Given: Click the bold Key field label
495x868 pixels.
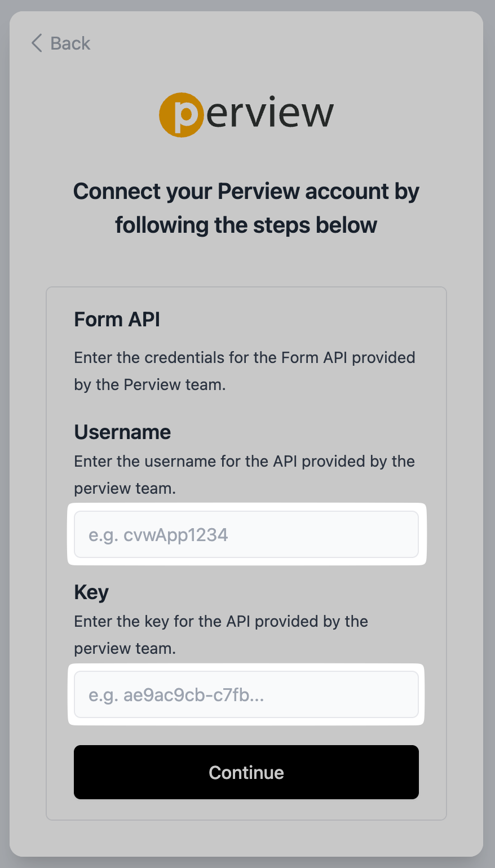Looking at the screenshot, I should click(x=91, y=592).
